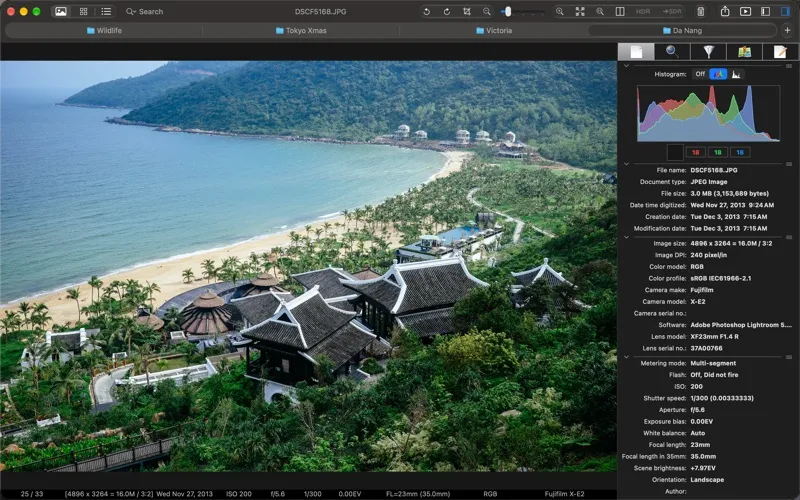Click Color profile value sRGB IEC61966-2.1
The image size is (800, 500).
[x=720, y=278]
